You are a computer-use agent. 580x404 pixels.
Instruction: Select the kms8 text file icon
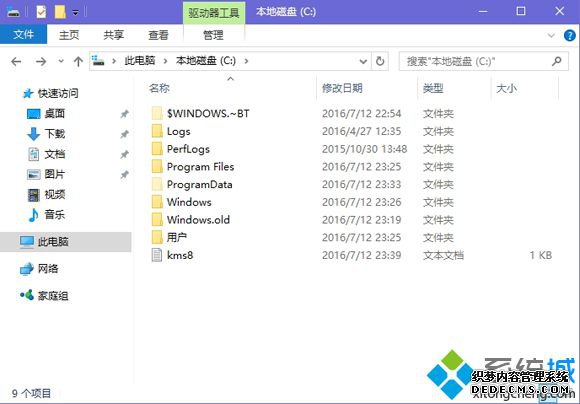pos(157,255)
